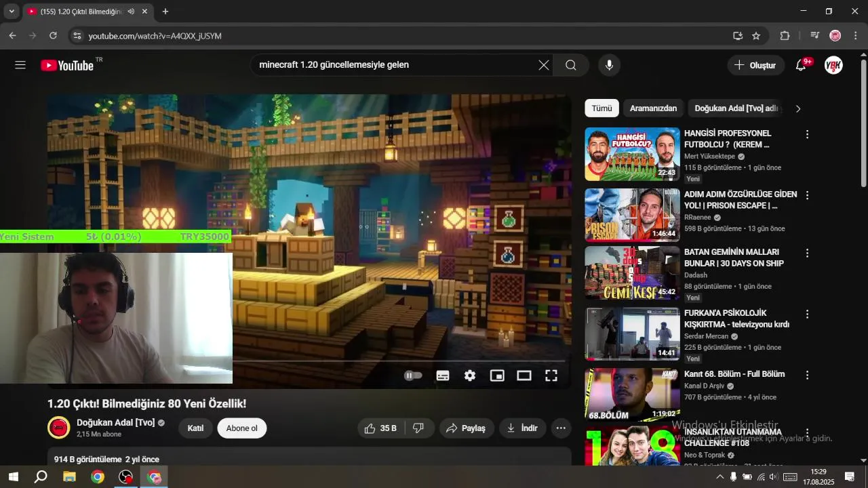Close the current YouTube tab
Screen dimensions: 868x488
pyautogui.click(x=144, y=12)
